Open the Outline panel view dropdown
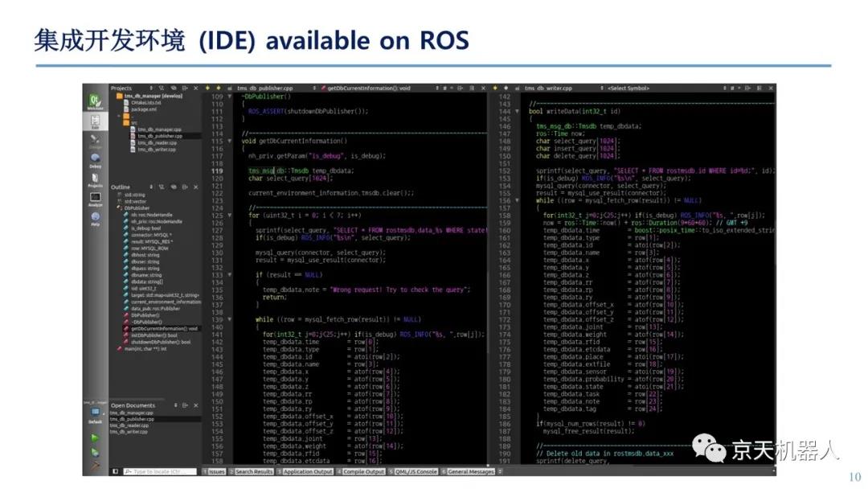 click(x=150, y=187)
